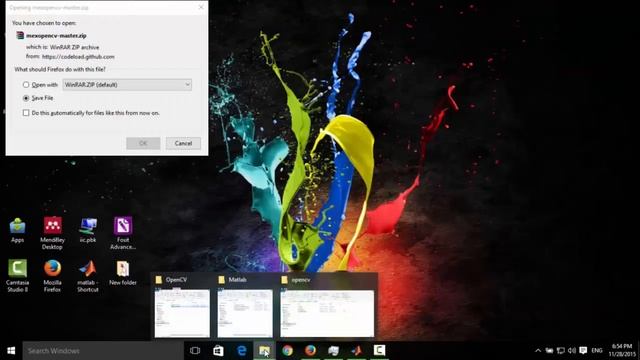Check Do this automatically for files
This screenshot has width=640, height=360.
(x=26, y=113)
